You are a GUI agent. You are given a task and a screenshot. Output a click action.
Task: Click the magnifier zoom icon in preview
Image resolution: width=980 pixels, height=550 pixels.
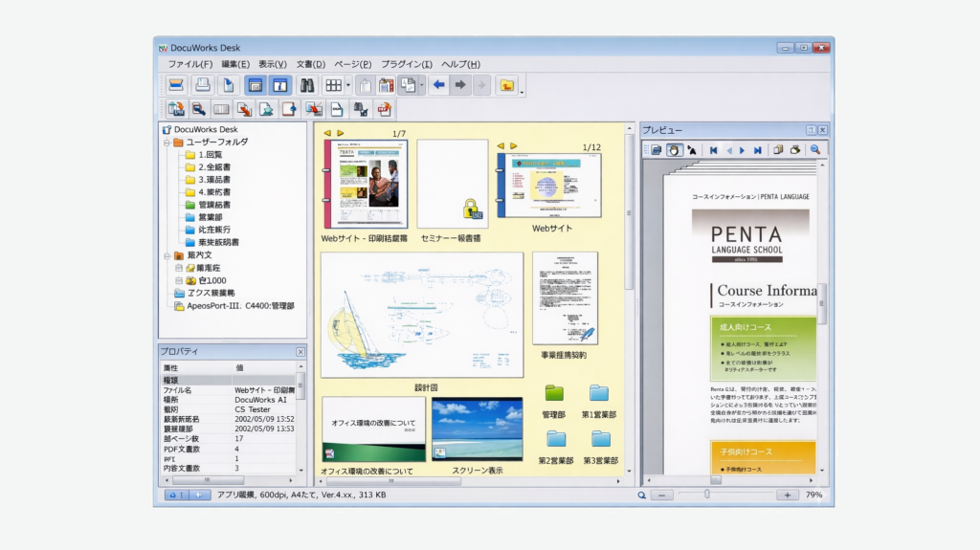pos(815,150)
